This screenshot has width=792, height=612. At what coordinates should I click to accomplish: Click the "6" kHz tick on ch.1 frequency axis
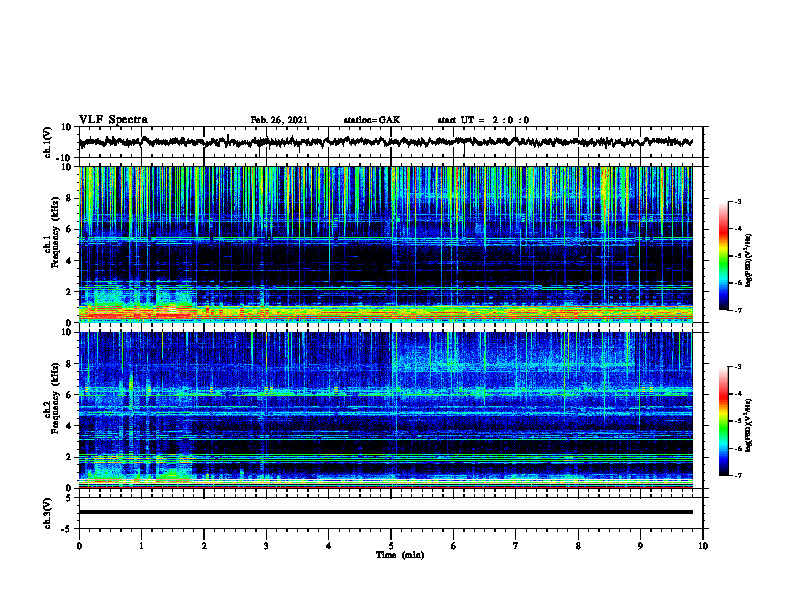[x=69, y=230]
